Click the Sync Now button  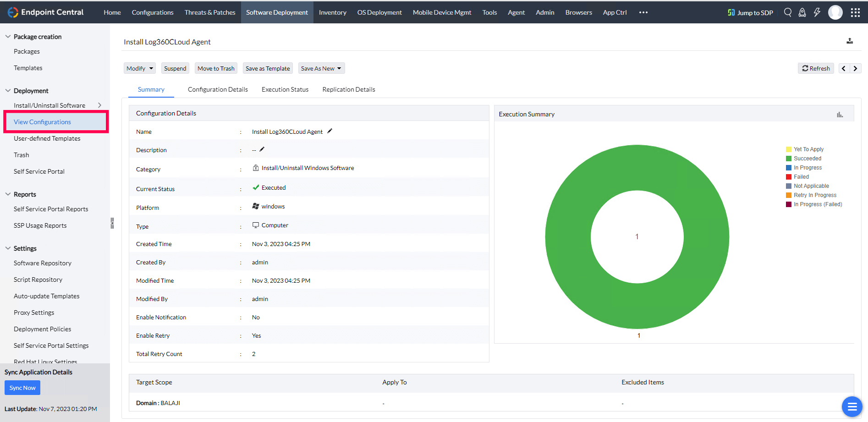pos(22,388)
